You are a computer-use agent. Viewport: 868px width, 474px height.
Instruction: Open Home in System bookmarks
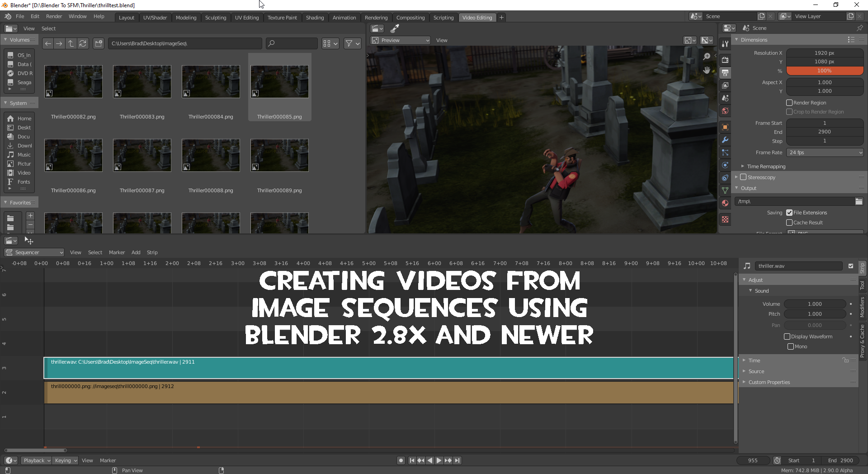pos(20,118)
